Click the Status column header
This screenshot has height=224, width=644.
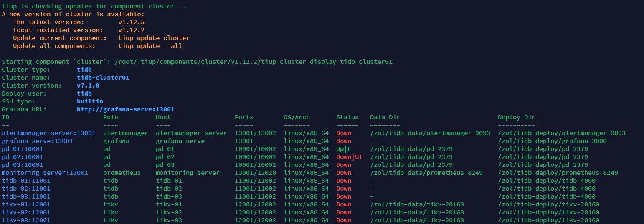[347, 117]
